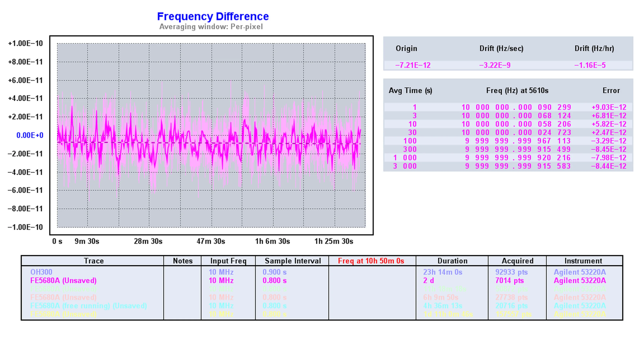Open the Trace notes field for OH300
Image resolution: width=644 pixels, height=338 pixels.
click(x=179, y=272)
